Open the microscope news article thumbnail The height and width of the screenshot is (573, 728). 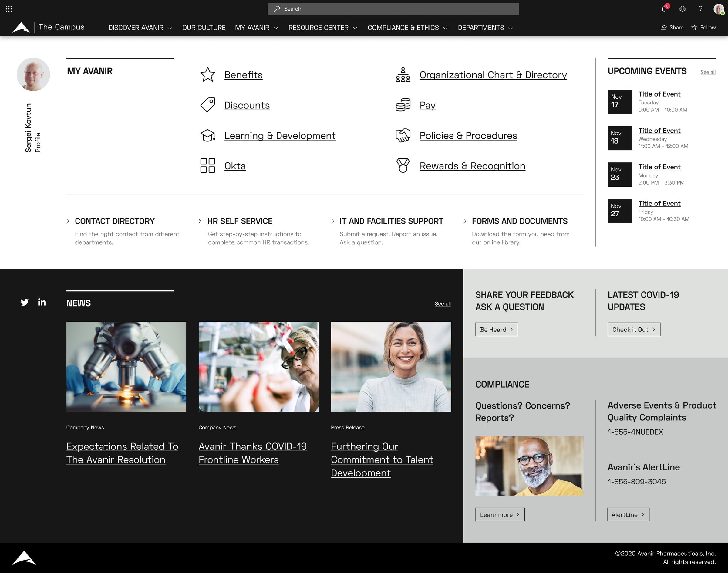pyautogui.click(x=126, y=367)
